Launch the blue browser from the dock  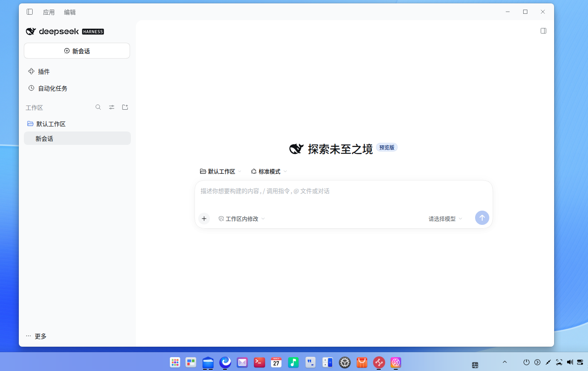tap(225, 362)
